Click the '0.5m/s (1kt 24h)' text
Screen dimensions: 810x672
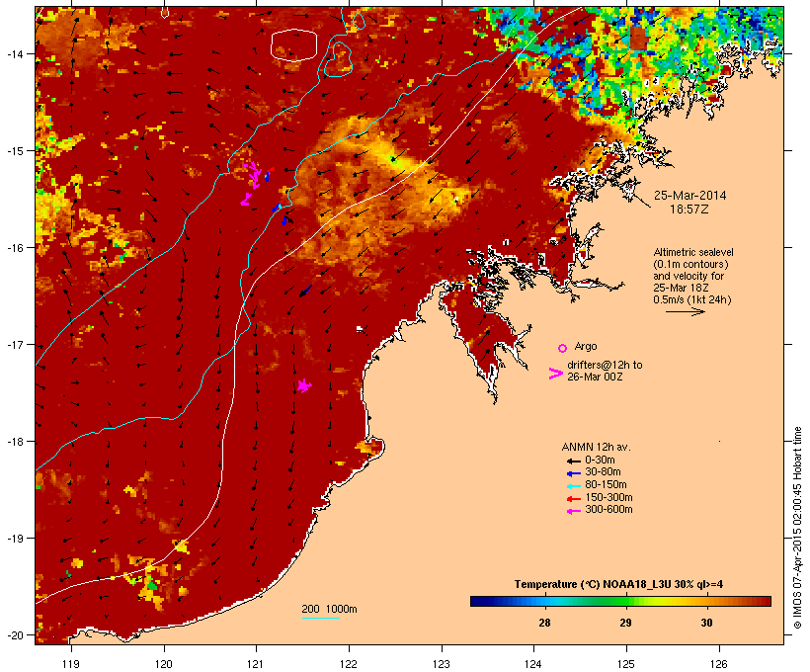[x=692, y=299]
